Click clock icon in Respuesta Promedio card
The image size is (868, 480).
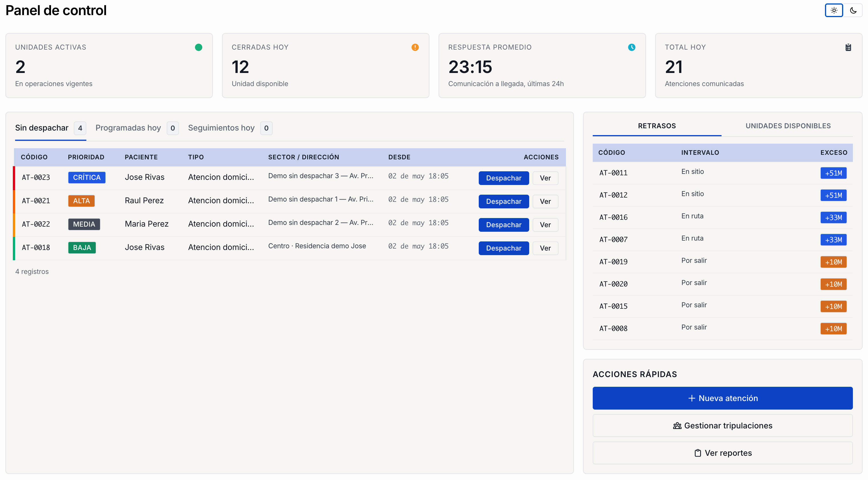tap(631, 47)
